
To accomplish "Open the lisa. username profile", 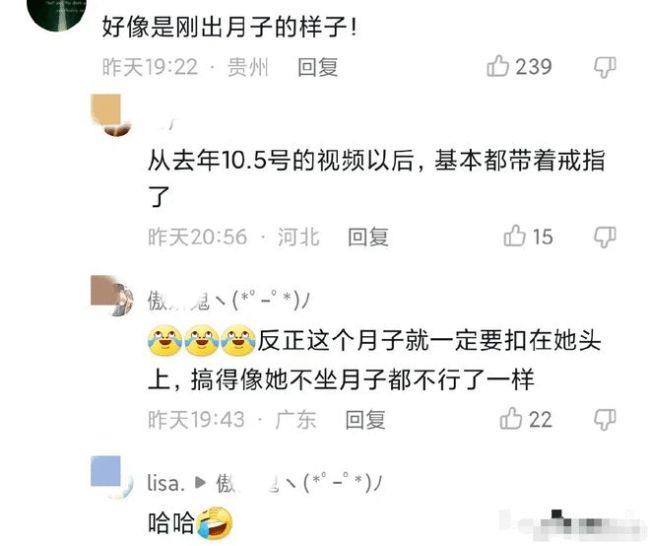I will (x=166, y=483).
